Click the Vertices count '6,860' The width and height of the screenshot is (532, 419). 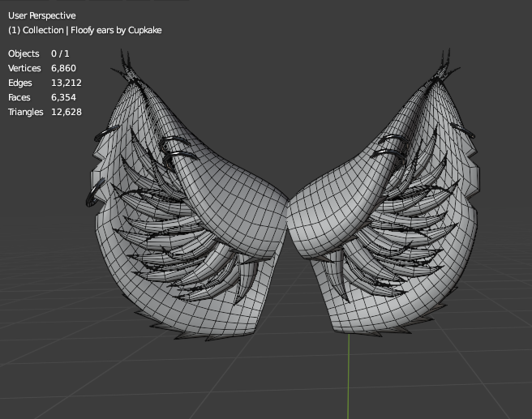[63, 68]
